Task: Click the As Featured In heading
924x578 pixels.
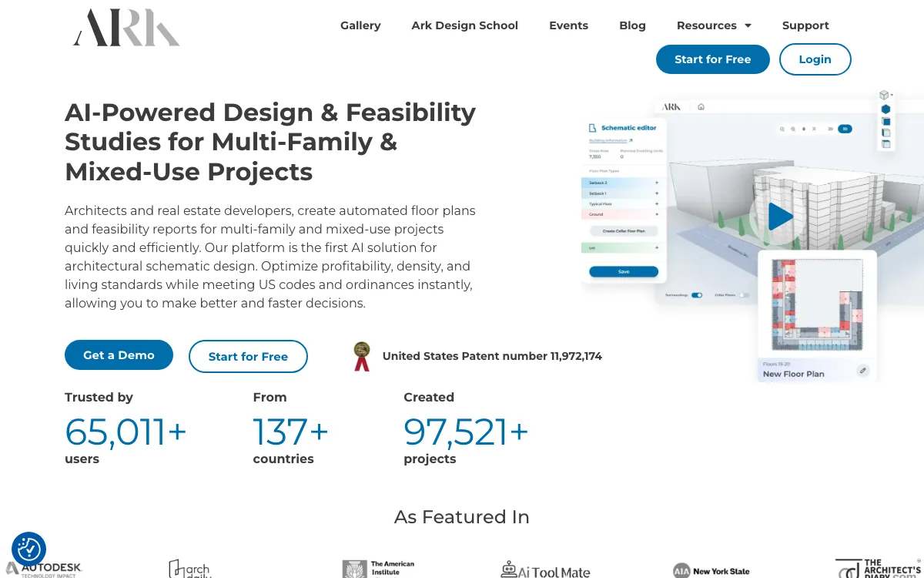Action: click(x=462, y=517)
